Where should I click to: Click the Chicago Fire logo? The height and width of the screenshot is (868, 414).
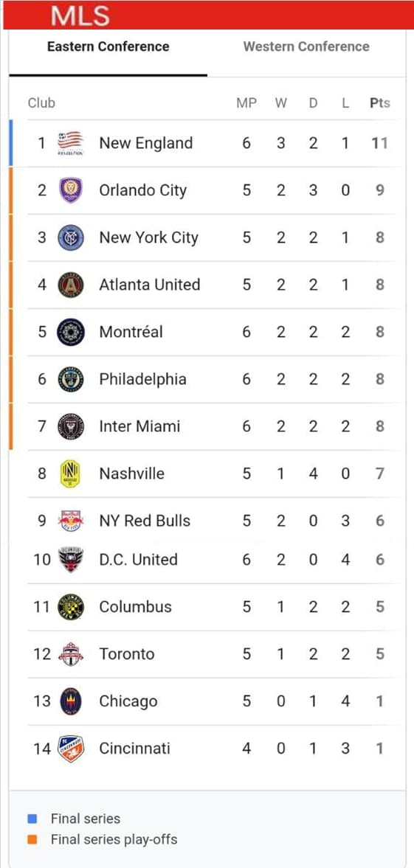point(71,701)
